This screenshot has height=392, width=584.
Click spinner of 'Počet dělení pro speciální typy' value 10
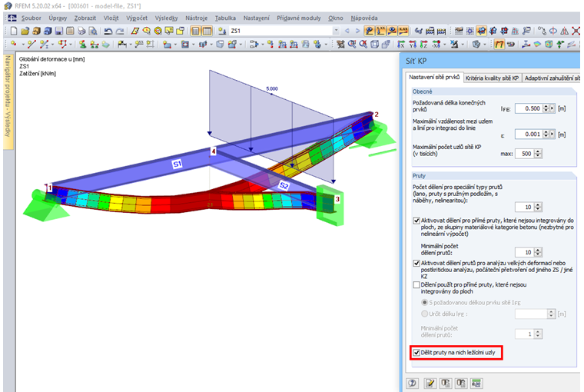[x=538, y=207]
